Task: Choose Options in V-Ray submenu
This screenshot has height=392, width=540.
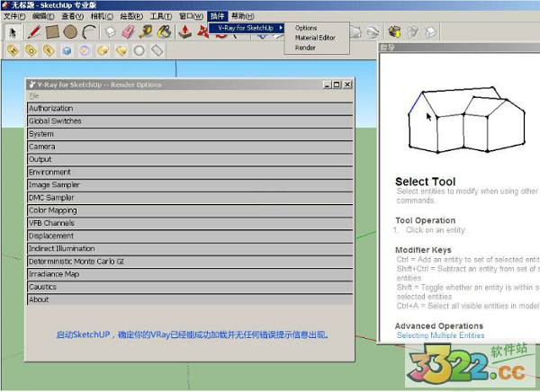Action: click(306, 28)
